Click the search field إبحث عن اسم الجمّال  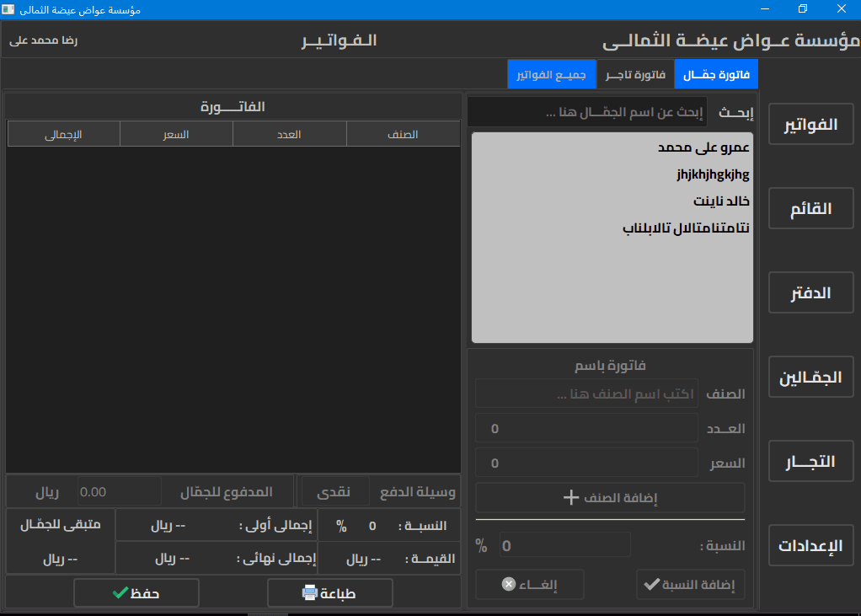[x=587, y=111]
